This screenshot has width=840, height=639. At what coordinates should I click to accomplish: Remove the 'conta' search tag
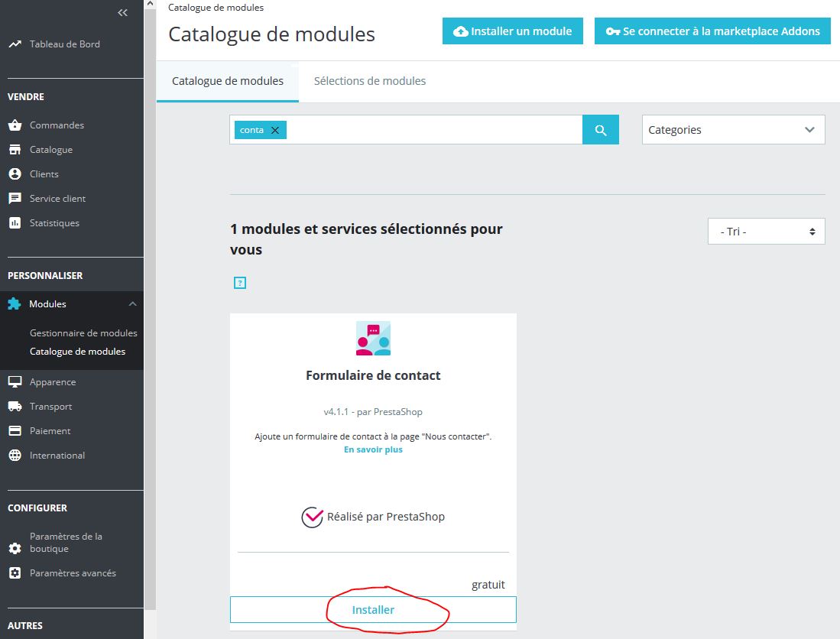pyautogui.click(x=274, y=130)
